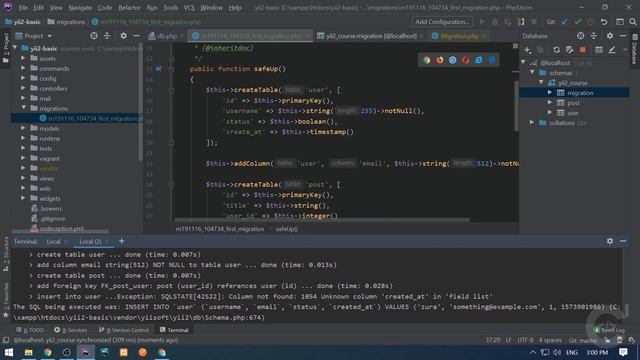Expand the user table node in Database

pyautogui.click(x=550, y=113)
